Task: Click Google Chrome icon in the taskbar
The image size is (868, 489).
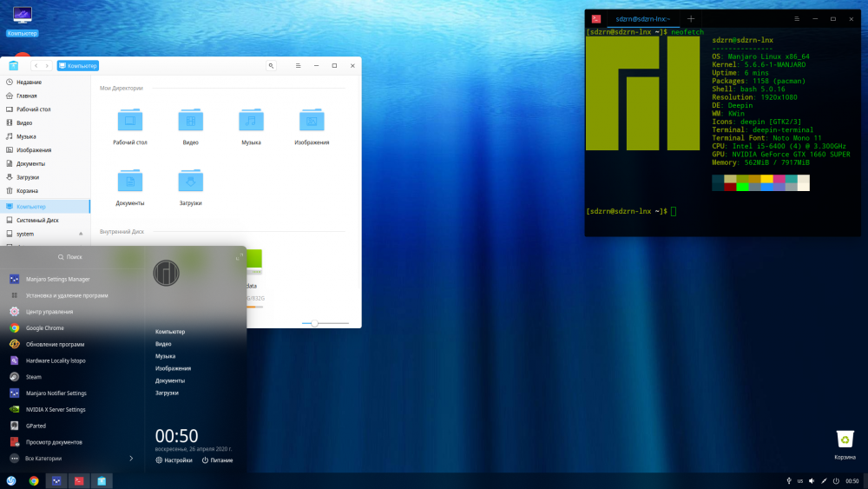Action: point(34,480)
